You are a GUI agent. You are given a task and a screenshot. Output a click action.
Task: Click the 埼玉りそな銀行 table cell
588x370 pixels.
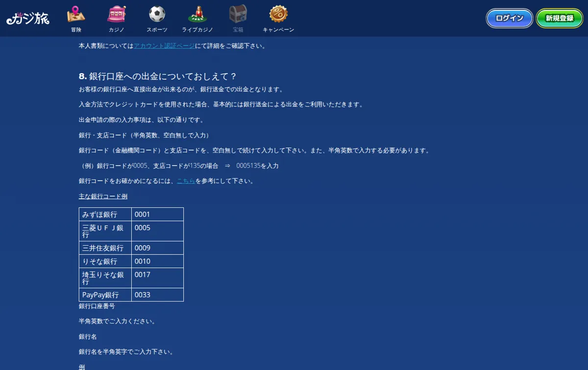pos(105,278)
